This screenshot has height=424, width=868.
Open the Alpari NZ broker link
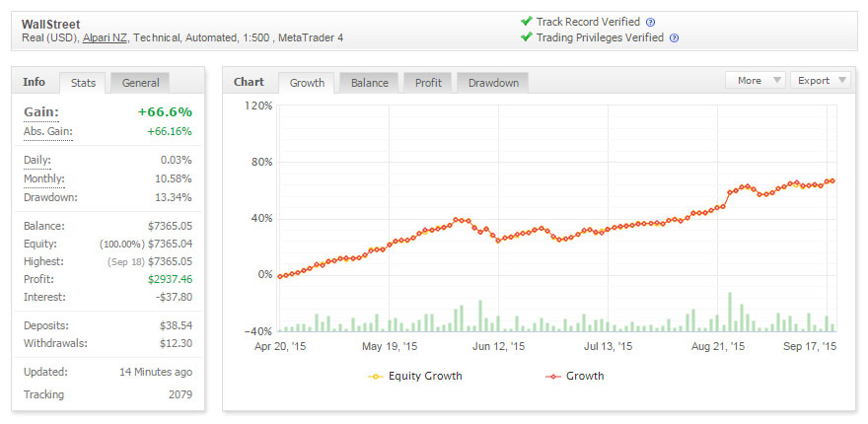(x=106, y=38)
